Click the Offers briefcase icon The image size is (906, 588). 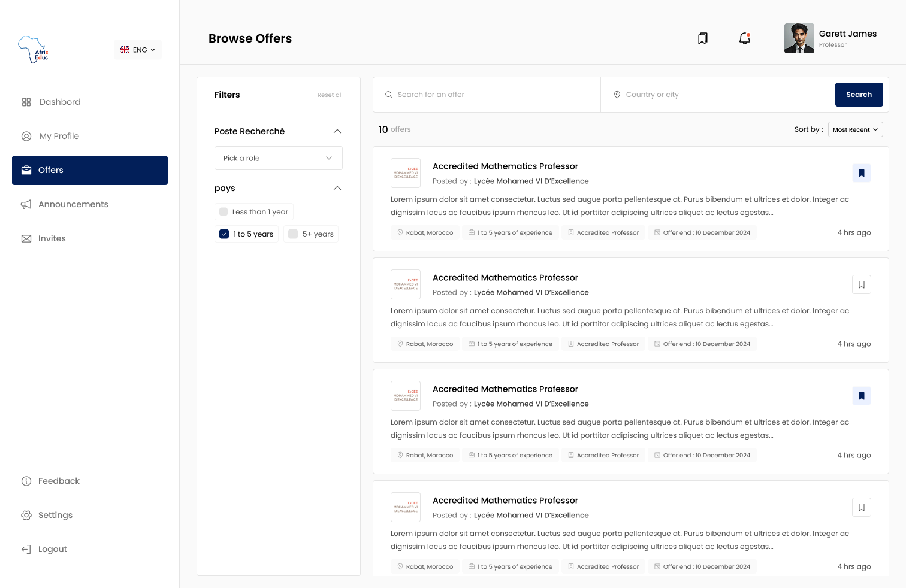point(26,170)
